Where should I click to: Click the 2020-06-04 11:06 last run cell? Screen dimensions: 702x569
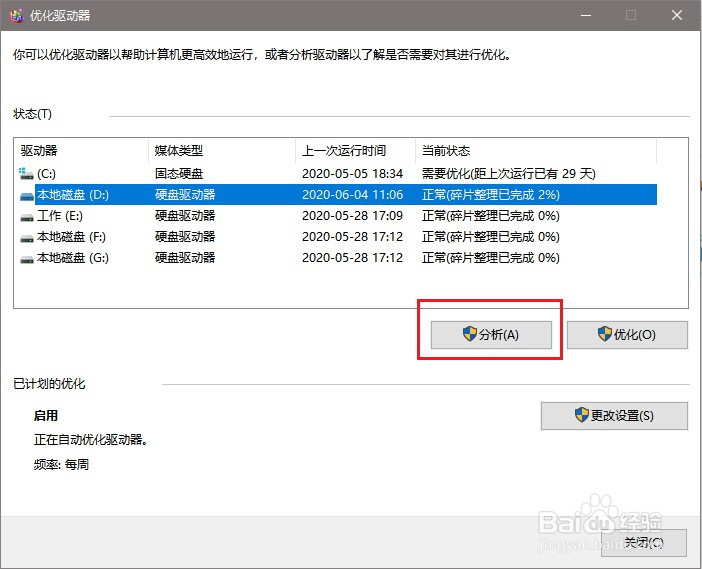(x=352, y=194)
